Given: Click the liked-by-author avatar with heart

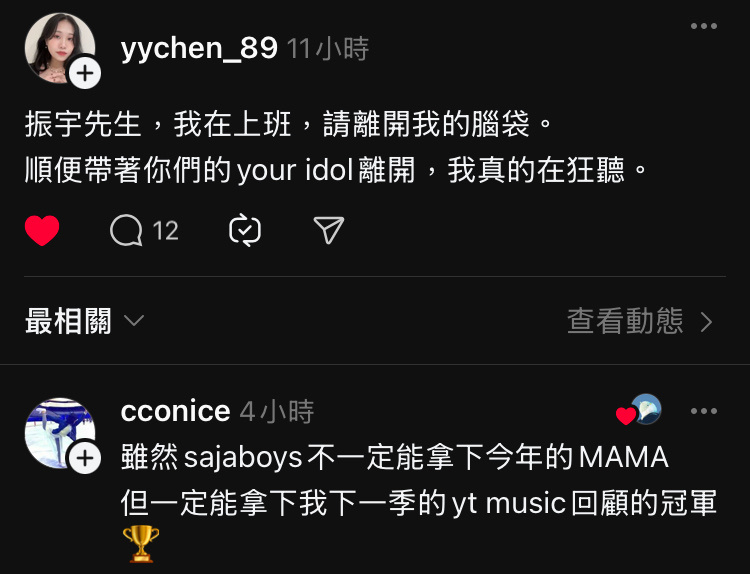Looking at the screenshot, I should [x=639, y=410].
